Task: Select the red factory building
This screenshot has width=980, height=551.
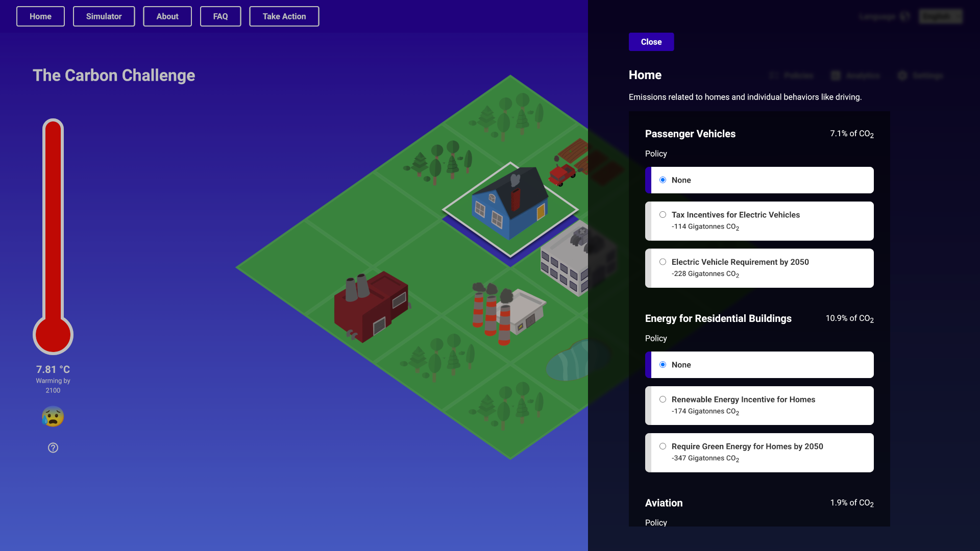Action: tap(371, 306)
